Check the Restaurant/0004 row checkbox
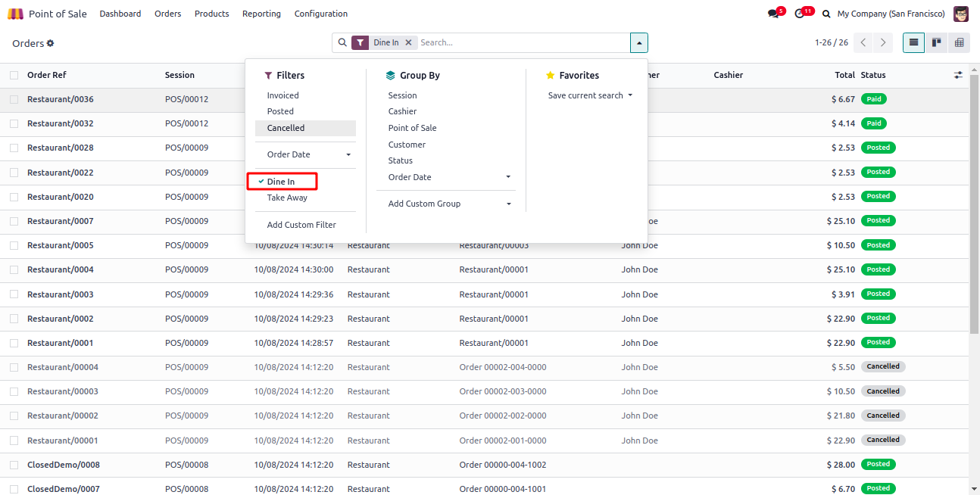 (14, 269)
